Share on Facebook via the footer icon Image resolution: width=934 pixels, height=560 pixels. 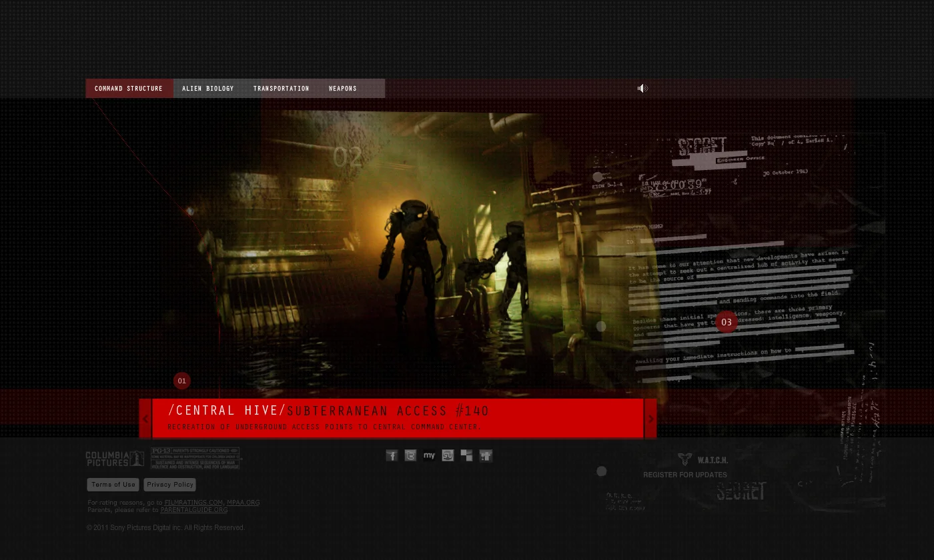tap(392, 455)
